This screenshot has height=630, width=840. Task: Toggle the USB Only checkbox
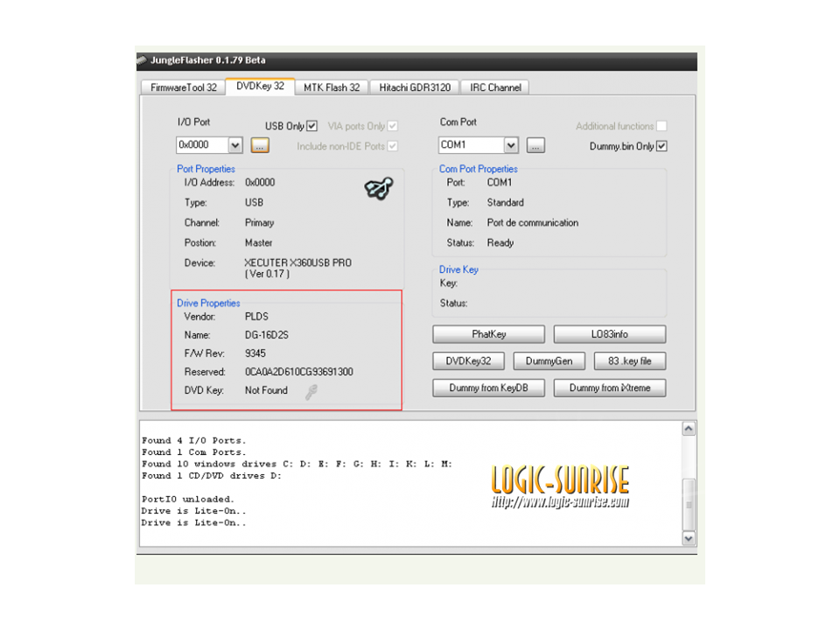(x=311, y=126)
